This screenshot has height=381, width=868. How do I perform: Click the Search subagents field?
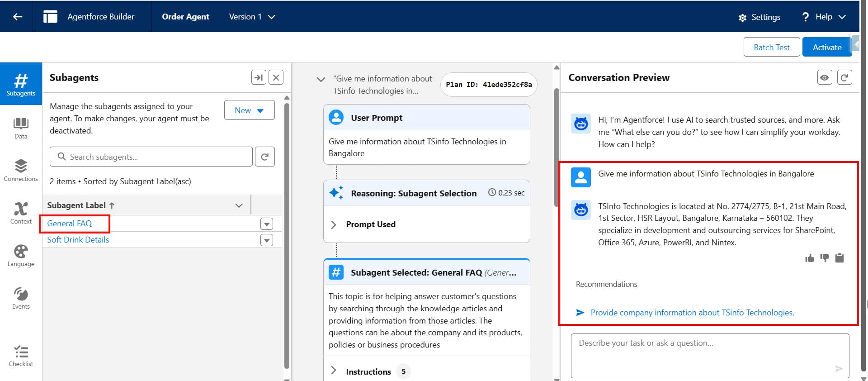tap(151, 157)
